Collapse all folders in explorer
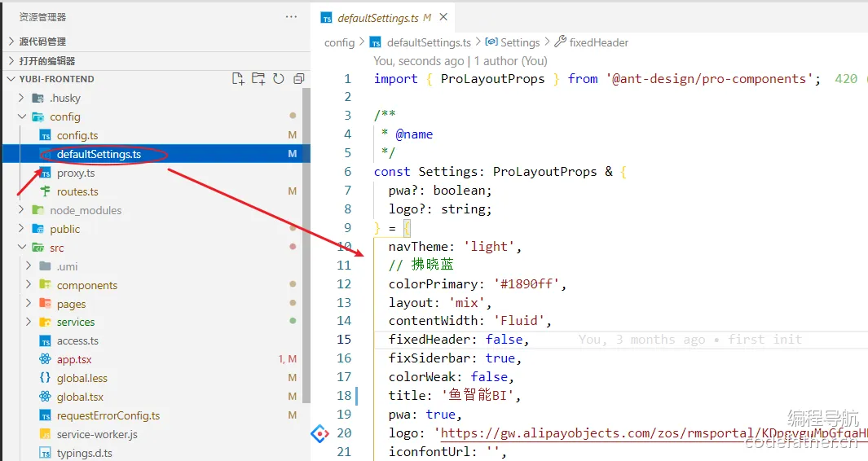The image size is (868, 461). 299,78
